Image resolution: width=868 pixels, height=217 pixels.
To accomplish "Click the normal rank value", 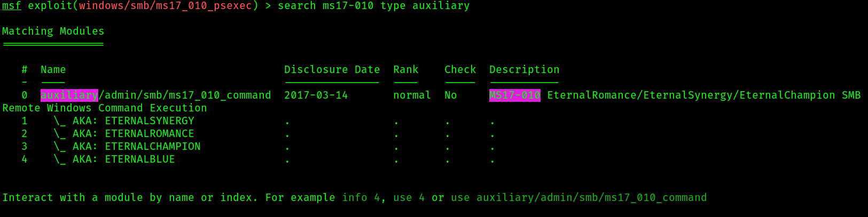I will (x=412, y=95).
